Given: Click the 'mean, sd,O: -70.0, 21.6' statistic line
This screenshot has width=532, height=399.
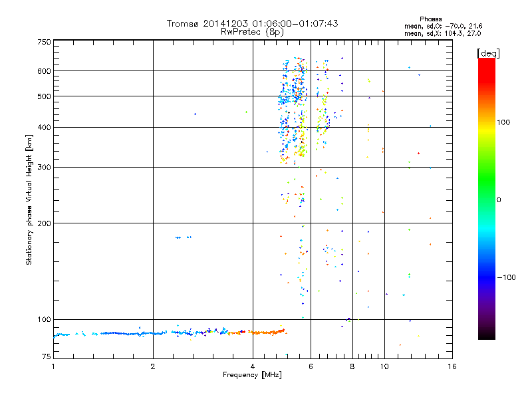Looking at the screenshot, I should [x=443, y=26].
